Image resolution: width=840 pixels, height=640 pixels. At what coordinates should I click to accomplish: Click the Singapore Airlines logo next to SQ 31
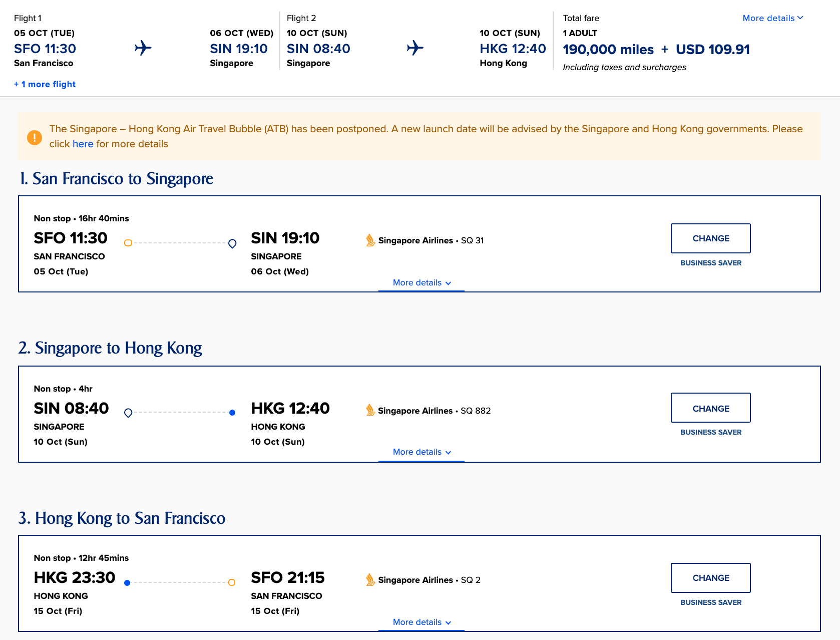[x=370, y=240]
